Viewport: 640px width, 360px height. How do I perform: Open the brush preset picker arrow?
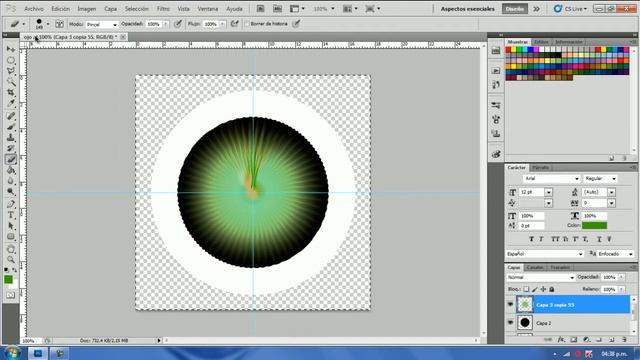[x=48, y=24]
